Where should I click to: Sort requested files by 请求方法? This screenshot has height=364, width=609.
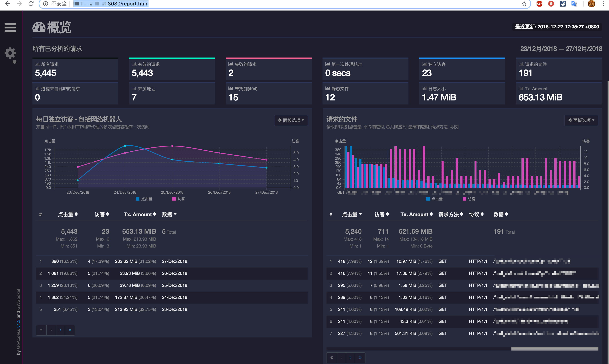click(451, 214)
